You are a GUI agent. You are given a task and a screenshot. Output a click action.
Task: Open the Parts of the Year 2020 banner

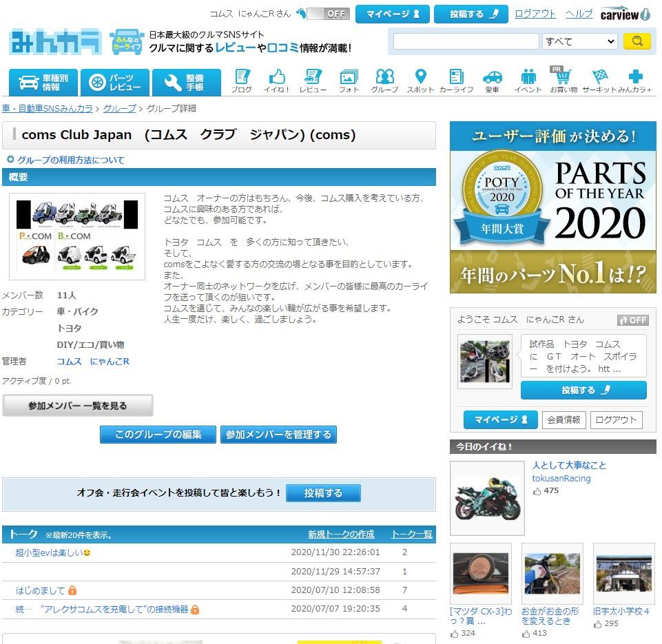click(553, 207)
